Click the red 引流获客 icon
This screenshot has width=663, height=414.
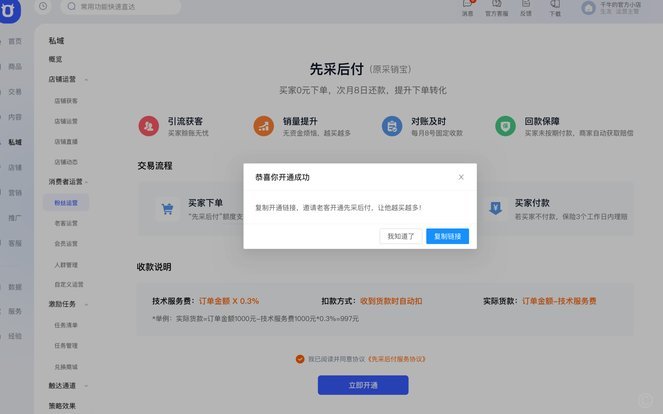click(149, 126)
